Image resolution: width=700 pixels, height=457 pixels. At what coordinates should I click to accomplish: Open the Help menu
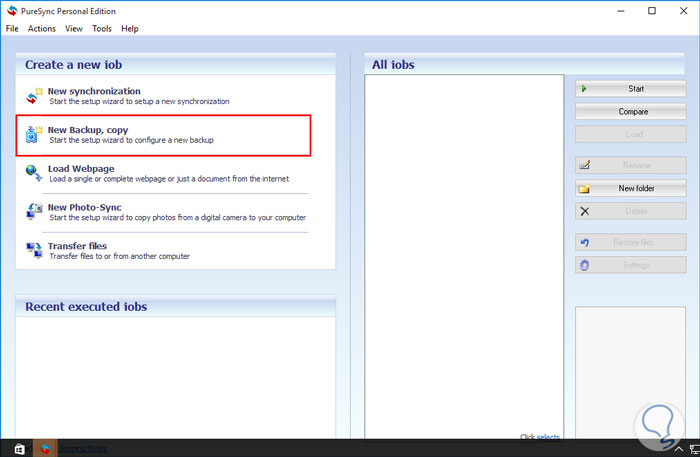(x=129, y=29)
